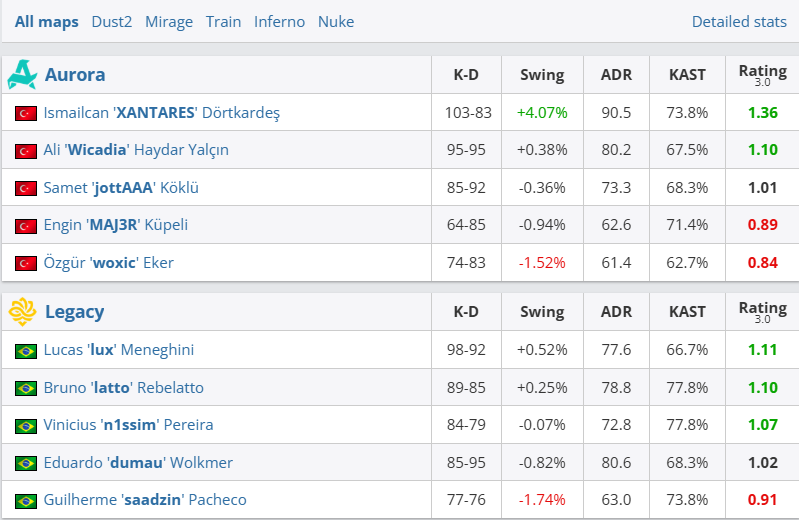Switch to the Dust2 map tab
Screen dimensions: 799x520
(x=111, y=21)
